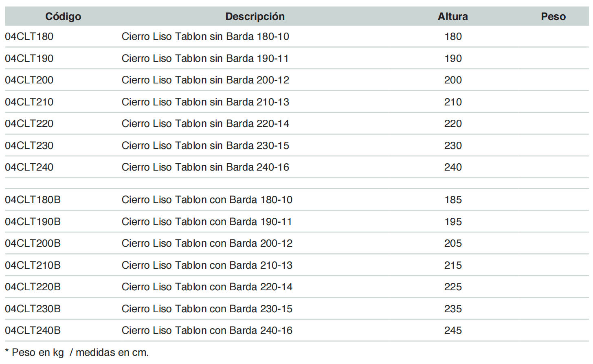Click description 'Cierro Liso Tablon con Barda 220-14'
The height and width of the screenshot is (364, 593).
tap(207, 287)
